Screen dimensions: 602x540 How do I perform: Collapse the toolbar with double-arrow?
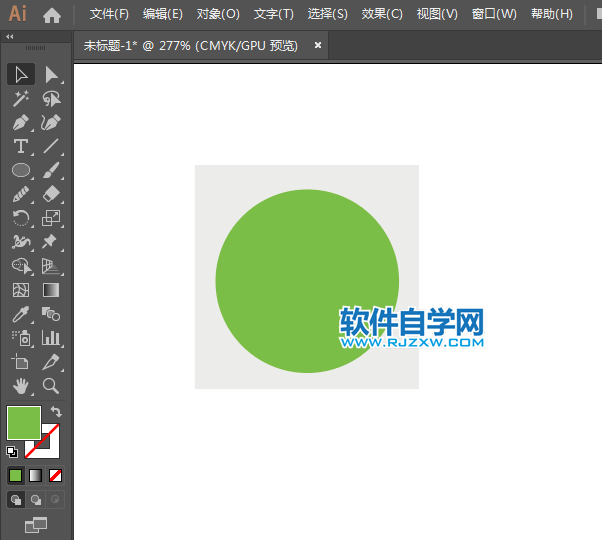[x=10, y=36]
